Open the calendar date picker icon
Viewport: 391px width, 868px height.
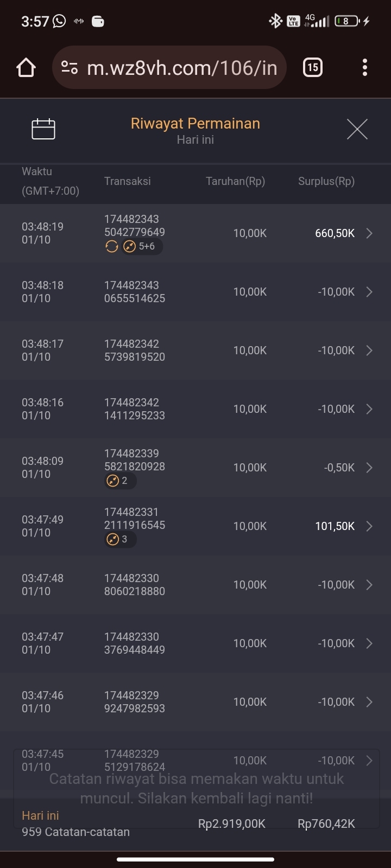(43, 129)
